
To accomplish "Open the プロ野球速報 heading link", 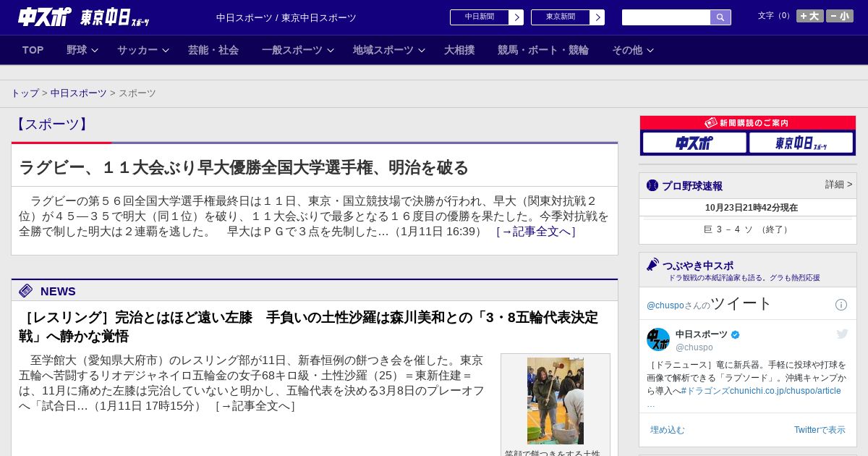I will point(692,186).
